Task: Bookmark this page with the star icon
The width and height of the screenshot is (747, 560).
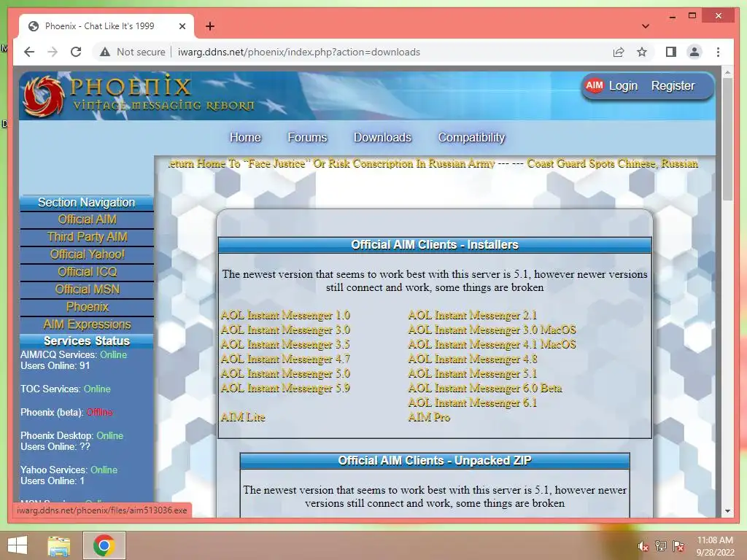Action: pos(642,52)
